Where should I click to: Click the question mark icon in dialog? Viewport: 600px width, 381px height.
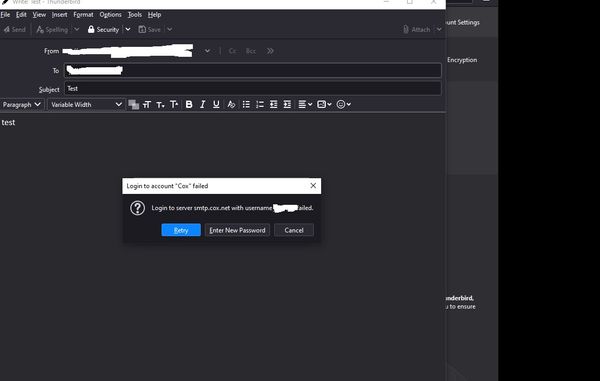[x=137, y=208]
